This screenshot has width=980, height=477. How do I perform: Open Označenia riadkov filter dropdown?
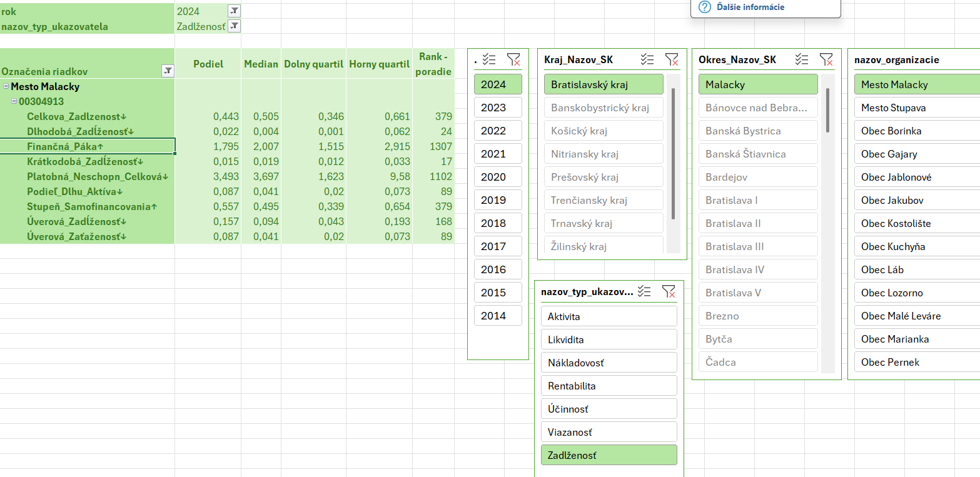tap(168, 71)
